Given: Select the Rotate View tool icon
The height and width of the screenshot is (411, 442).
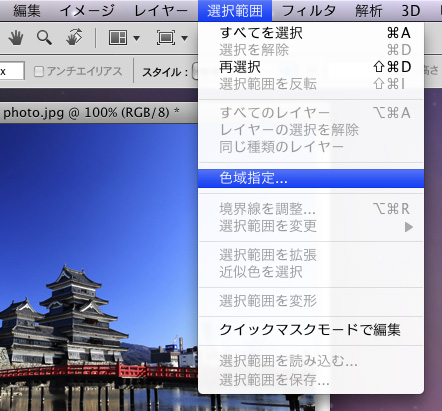Looking at the screenshot, I should [x=74, y=37].
